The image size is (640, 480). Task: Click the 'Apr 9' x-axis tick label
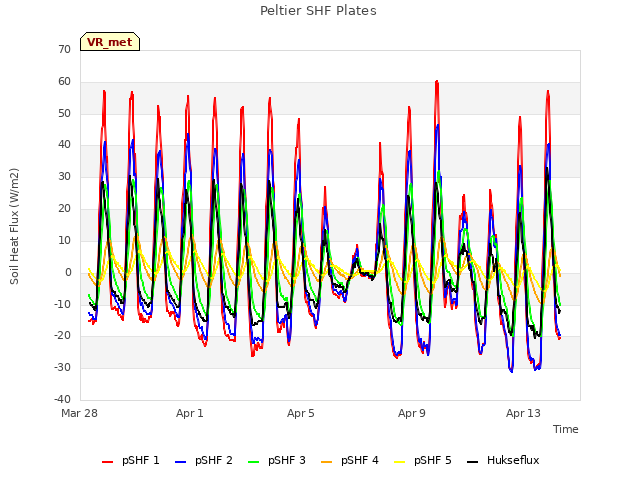411,413
